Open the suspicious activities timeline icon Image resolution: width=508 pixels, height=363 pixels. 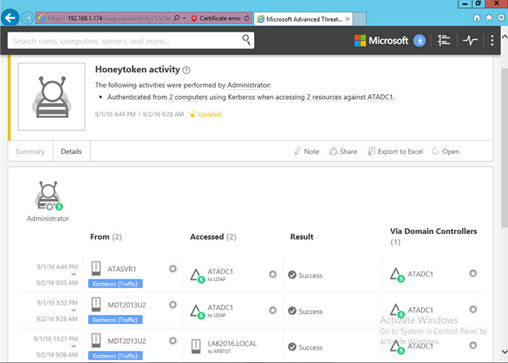pyautogui.click(x=444, y=41)
